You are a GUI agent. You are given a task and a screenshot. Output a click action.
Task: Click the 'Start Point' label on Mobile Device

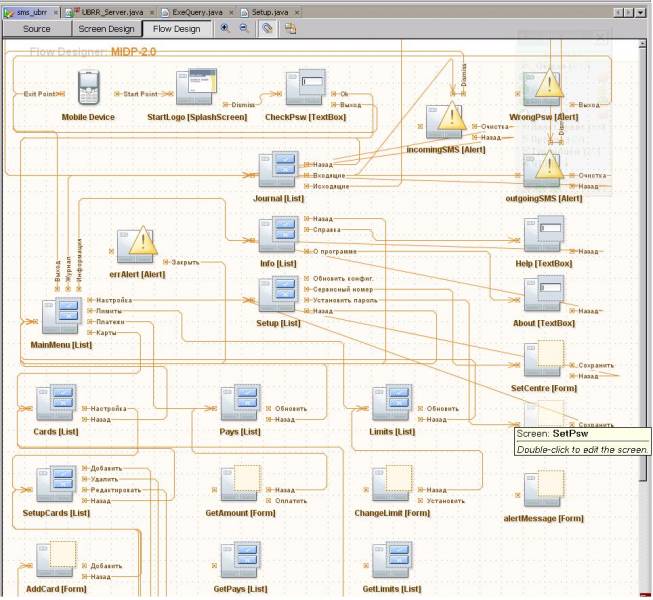(140, 94)
